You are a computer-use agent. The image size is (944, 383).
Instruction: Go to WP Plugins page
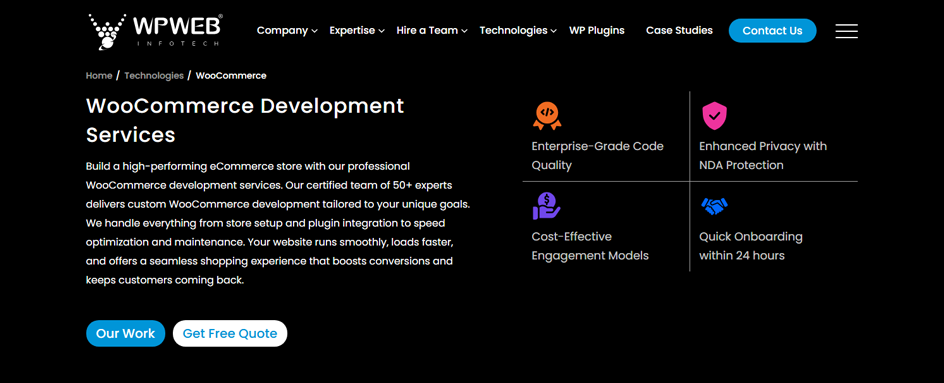point(597,31)
